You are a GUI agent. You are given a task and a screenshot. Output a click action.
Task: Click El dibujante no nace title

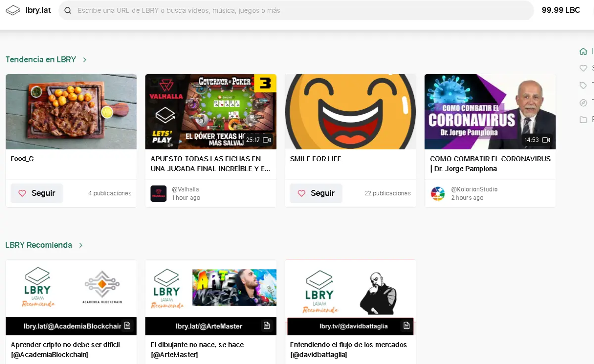(x=197, y=350)
